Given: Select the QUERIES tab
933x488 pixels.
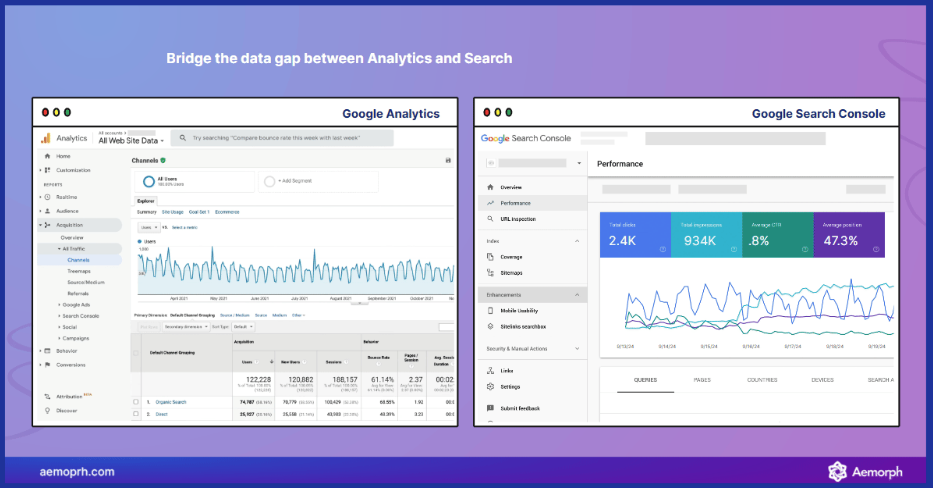Looking at the screenshot, I should tap(646, 380).
